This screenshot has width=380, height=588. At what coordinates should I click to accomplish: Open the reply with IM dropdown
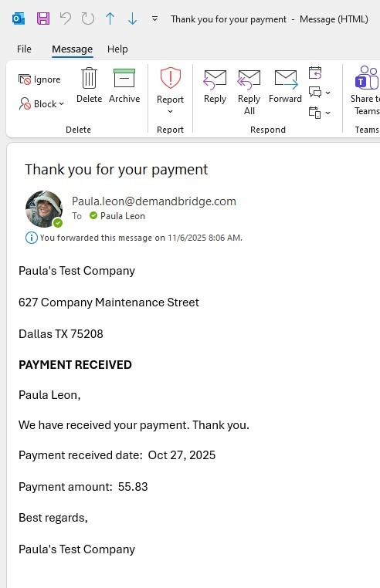point(320,93)
